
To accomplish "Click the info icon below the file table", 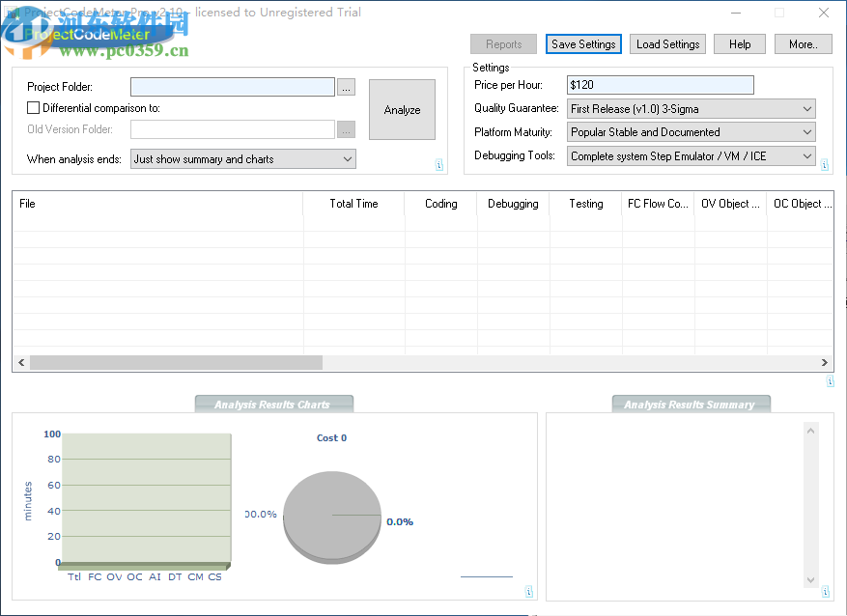I will tap(830, 381).
